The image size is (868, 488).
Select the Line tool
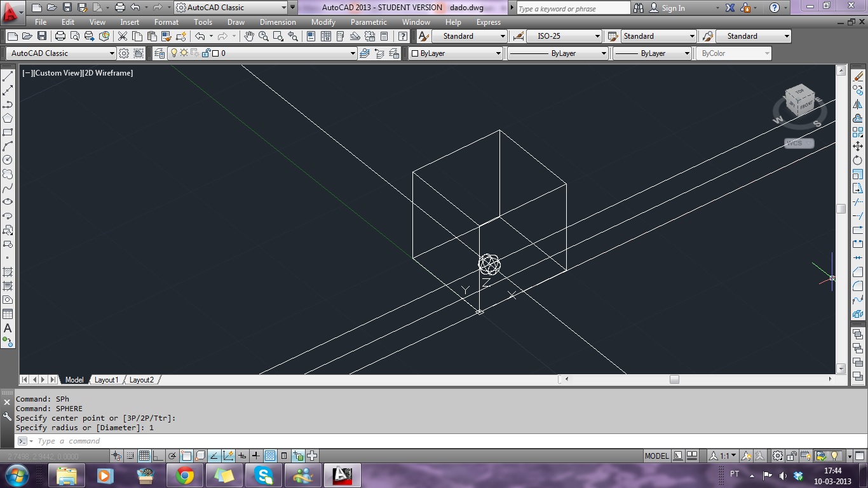[x=8, y=75]
